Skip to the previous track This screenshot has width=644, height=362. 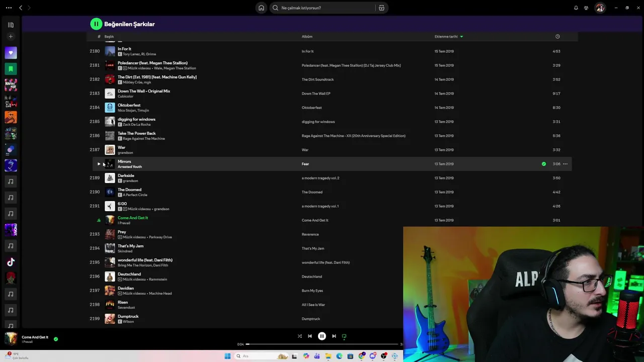(310, 336)
